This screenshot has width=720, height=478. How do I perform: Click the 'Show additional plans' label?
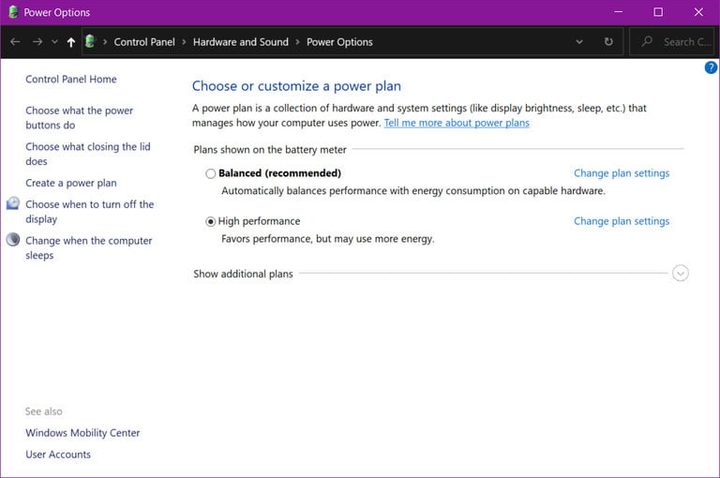(x=243, y=274)
